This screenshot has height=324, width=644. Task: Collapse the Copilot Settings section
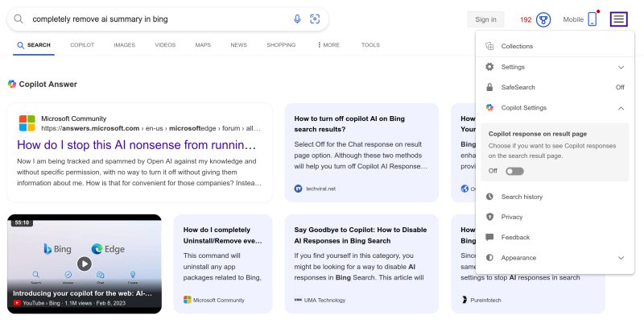[x=621, y=108]
